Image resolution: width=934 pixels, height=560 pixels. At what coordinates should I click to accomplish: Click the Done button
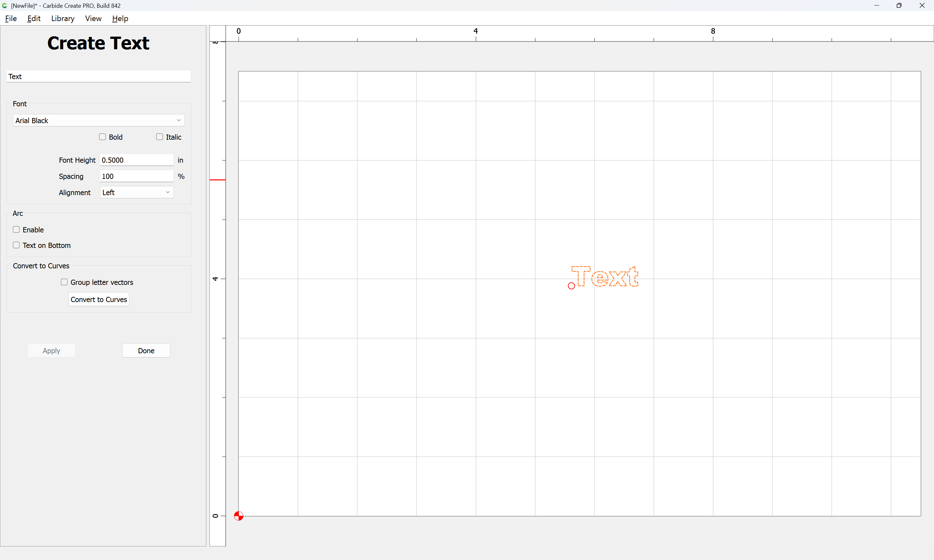coord(146,351)
